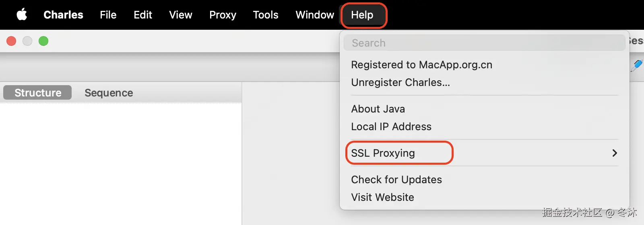Choose About Java menu entry
This screenshot has width=644, height=225.
coord(378,109)
